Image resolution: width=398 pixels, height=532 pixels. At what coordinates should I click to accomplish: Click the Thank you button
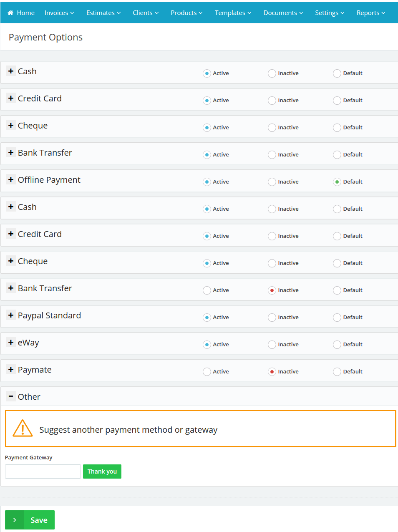click(x=102, y=471)
